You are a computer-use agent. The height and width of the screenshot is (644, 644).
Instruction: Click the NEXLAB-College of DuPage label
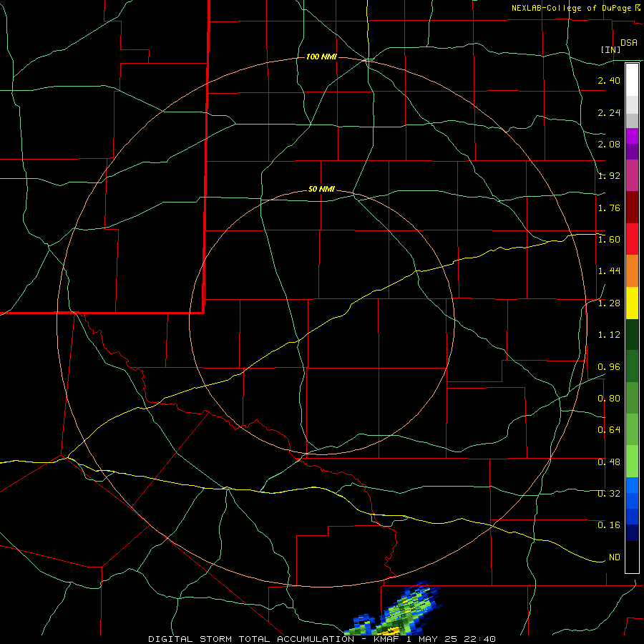pyautogui.click(x=572, y=8)
